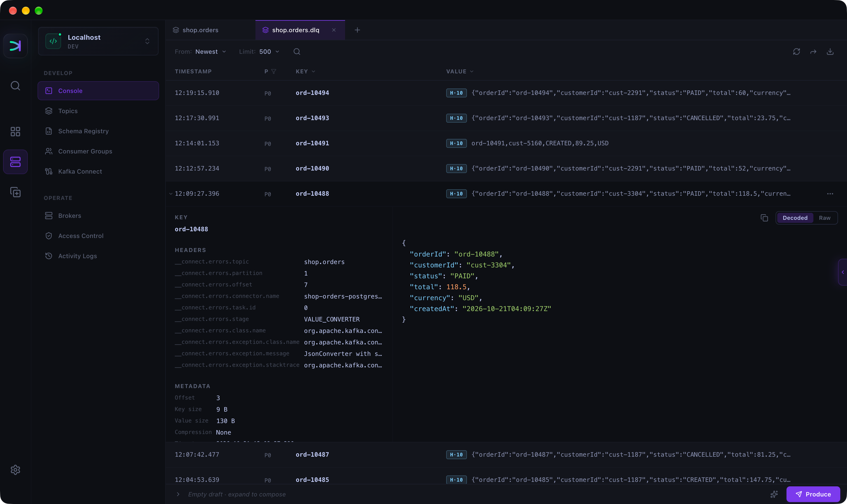Open the side panel handle on right edge

[x=842, y=272]
